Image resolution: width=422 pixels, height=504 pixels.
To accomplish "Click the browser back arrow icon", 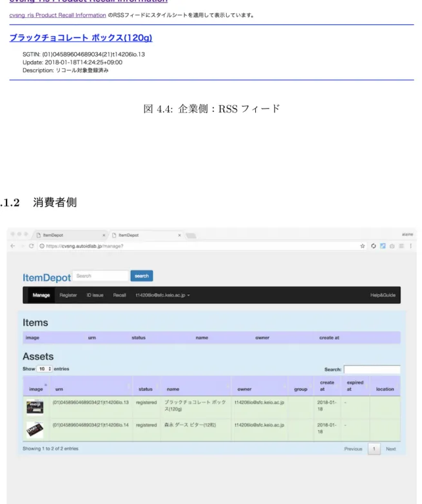I will [13, 246].
